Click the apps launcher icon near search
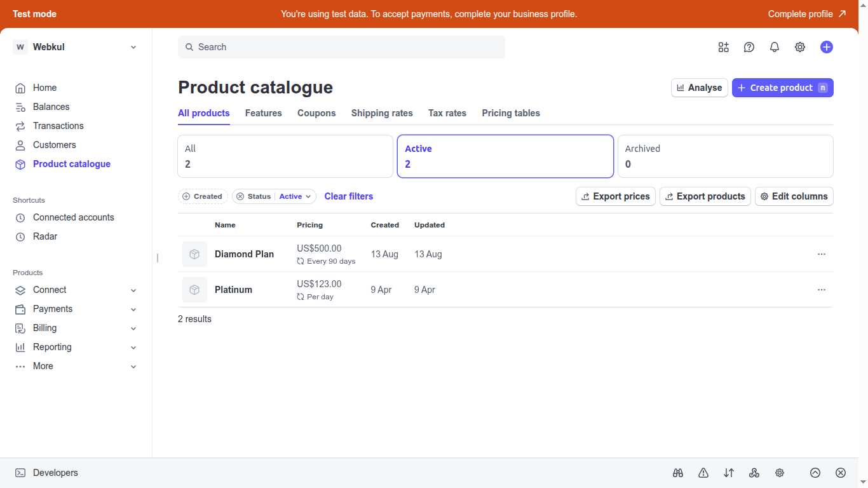868x488 pixels. click(723, 47)
